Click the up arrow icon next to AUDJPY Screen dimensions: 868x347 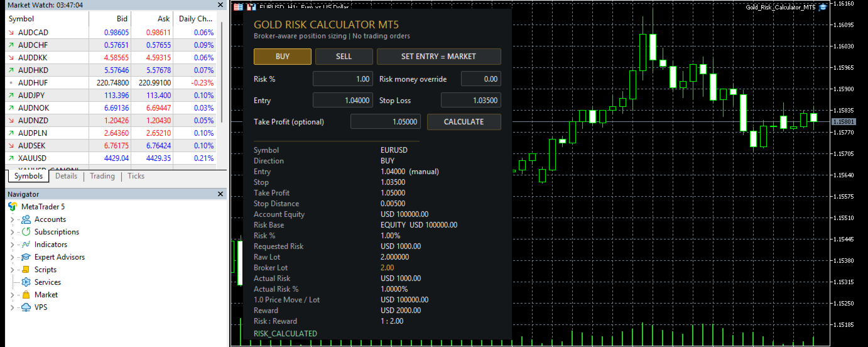(x=11, y=96)
